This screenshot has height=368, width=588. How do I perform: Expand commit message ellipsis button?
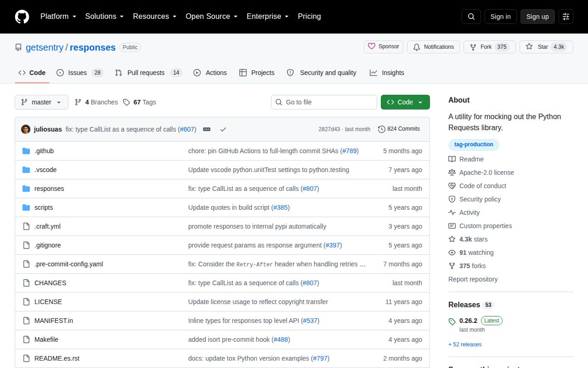coord(207,129)
